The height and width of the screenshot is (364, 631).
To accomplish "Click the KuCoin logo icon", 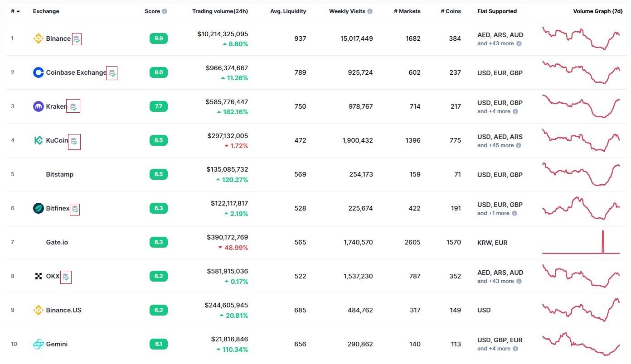I will pyautogui.click(x=39, y=140).
